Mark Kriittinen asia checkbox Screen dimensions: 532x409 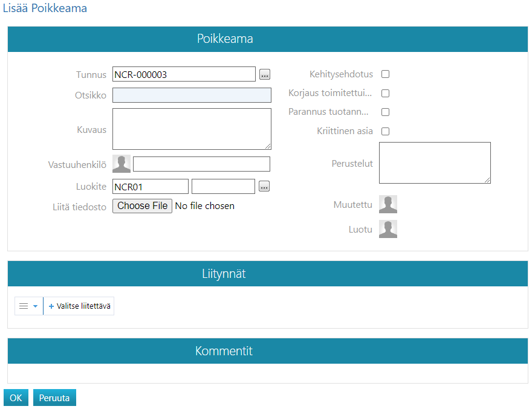(x=385, y=131)
